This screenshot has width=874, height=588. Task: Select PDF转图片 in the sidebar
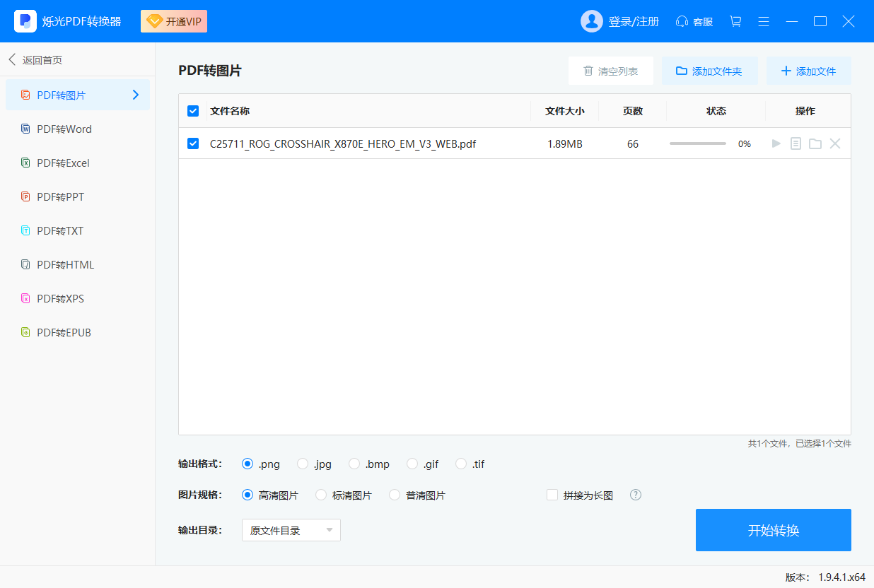point(78,95)
